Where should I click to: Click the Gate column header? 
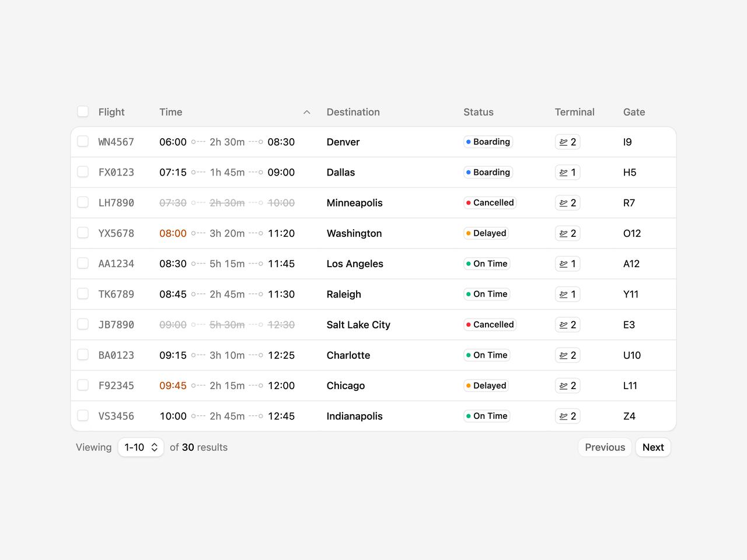coord(634,112)
